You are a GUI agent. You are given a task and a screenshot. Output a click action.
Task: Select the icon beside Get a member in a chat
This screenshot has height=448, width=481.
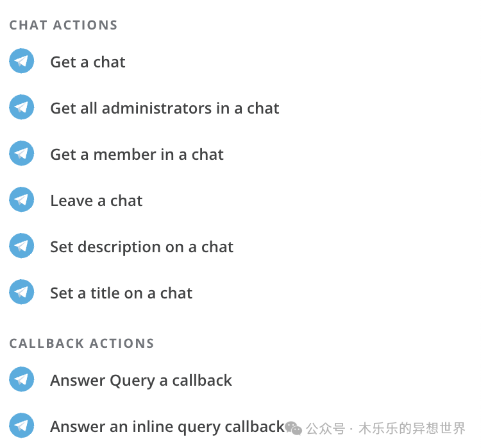click(21, 153)
